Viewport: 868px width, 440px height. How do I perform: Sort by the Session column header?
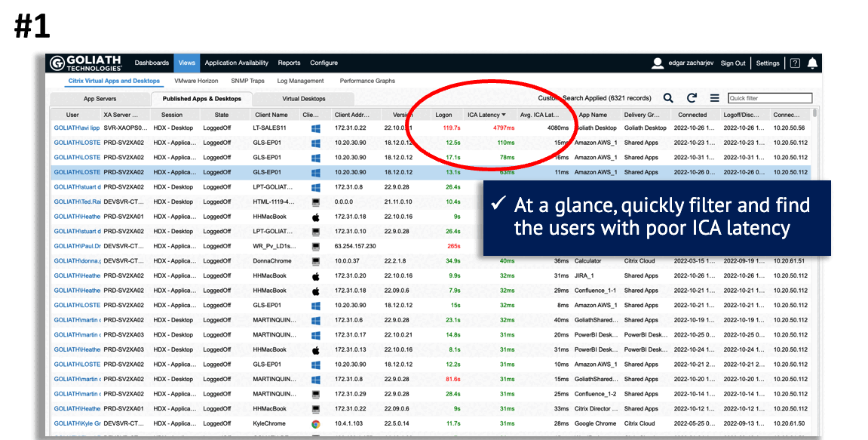(x=172, y=115)
